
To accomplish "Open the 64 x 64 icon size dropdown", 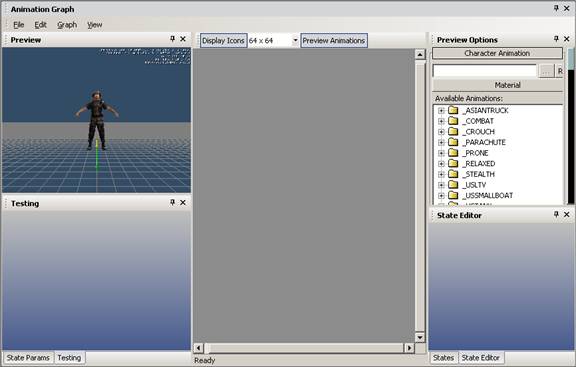I will (x=295, y=40).
